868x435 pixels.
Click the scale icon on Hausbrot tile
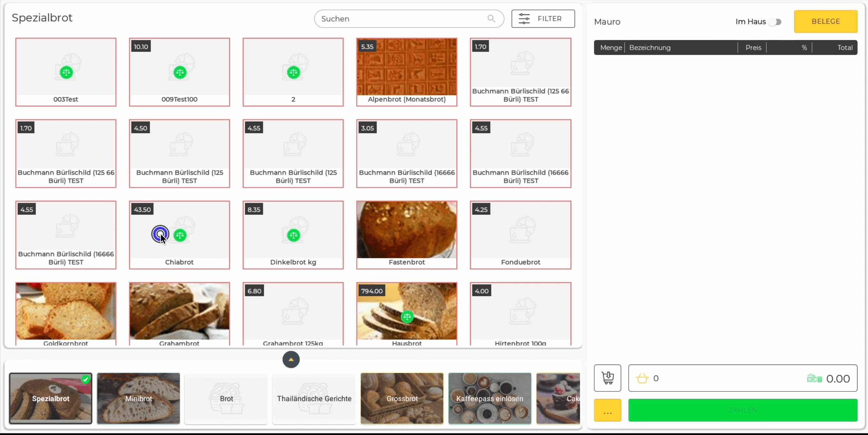click(x=407, y=316)
